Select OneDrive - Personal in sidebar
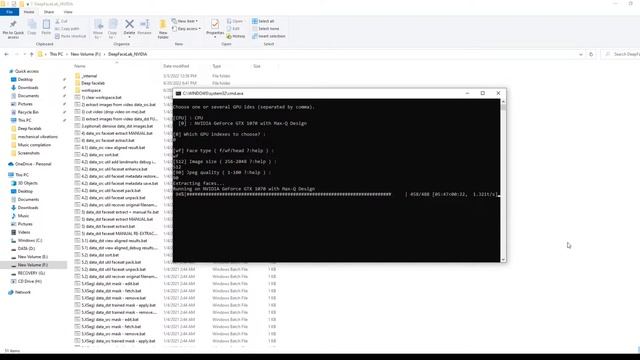Viewport: 640px width, 360px height. [33, 164]
